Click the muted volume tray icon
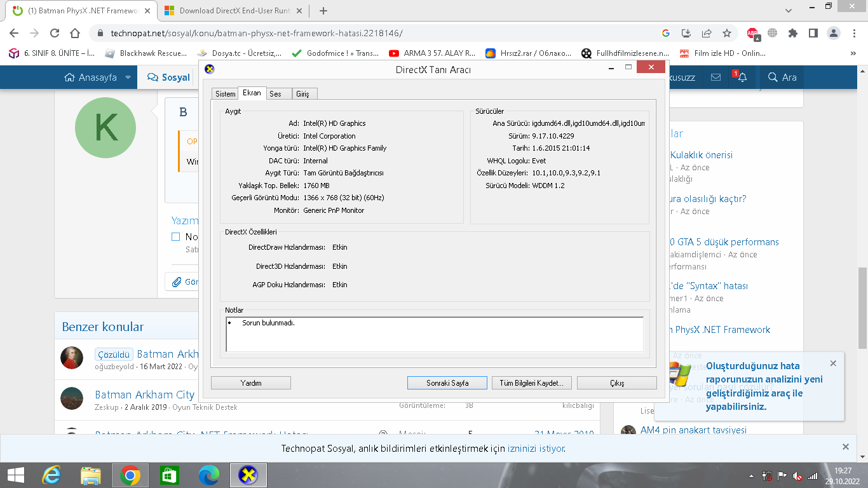This screenshot has width=868, height=488. point(797,476)
